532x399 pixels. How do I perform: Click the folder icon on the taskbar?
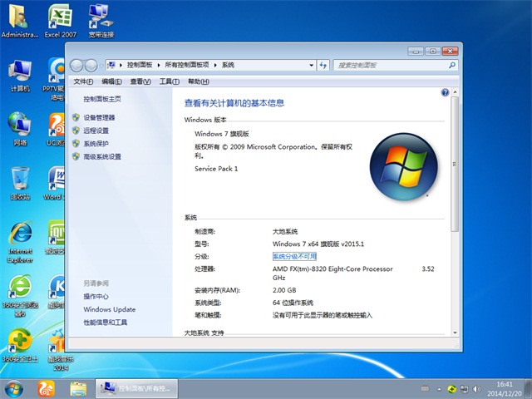[78, 387]
